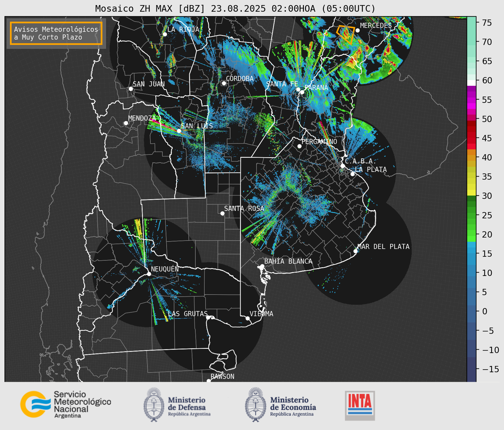504x430 pixels.
Task: Click the SAN LUIS city marker dot
Action: 179,131
